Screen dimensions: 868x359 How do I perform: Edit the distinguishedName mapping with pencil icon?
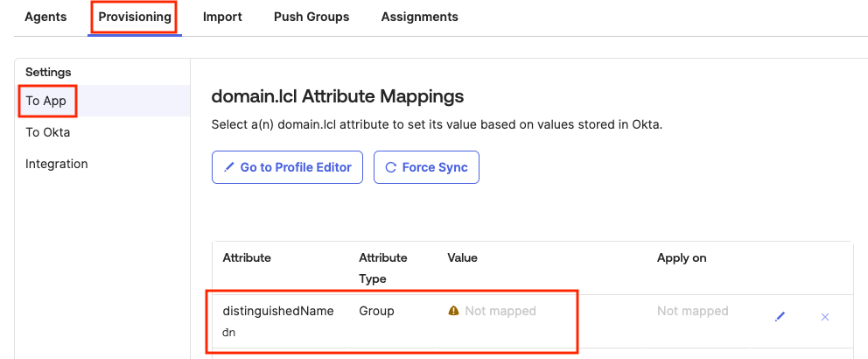pyautogui.click(x=780, y=317)
